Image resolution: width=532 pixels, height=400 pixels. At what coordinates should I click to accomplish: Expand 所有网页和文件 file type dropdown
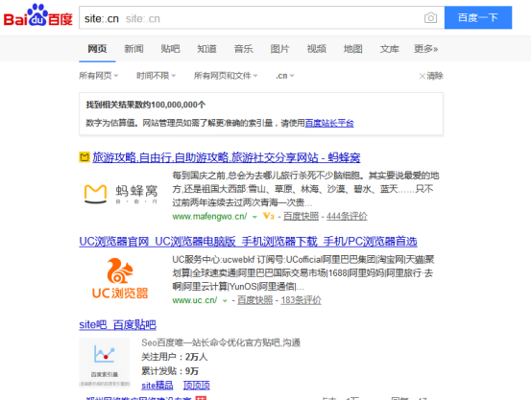click(x=226, y=76)
